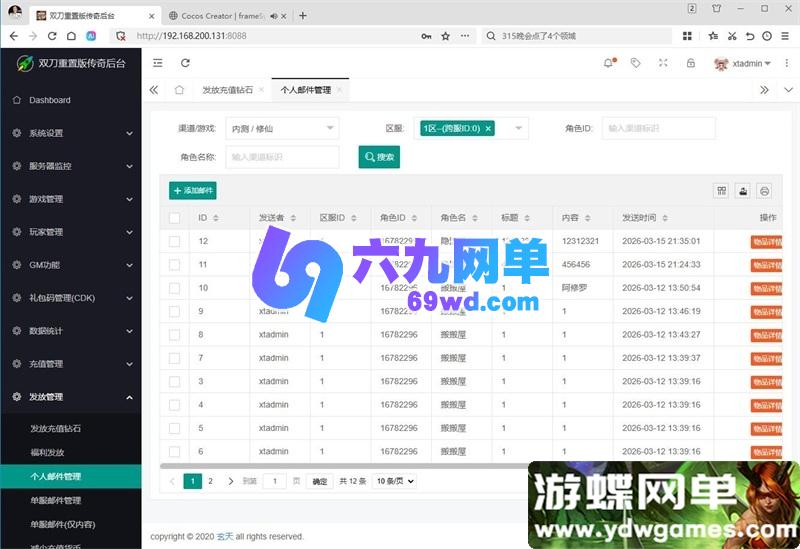This screenshot has height=549, width=800.
Task: Open the 渠道/游戏 dropdown
Action: (282, 129)
